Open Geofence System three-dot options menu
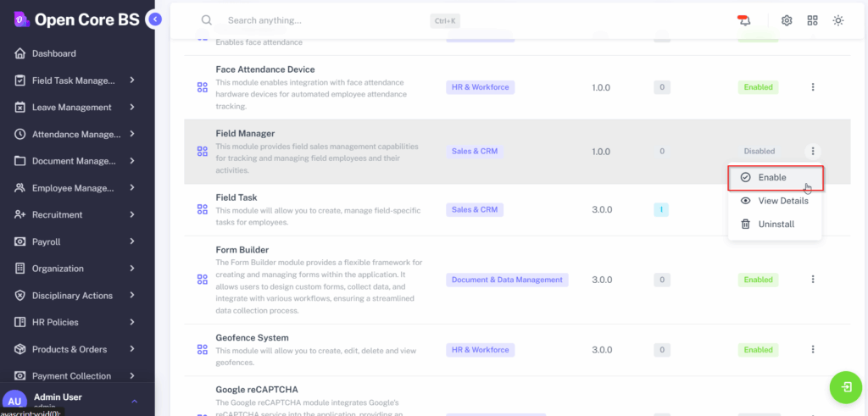Image resolution: width=868 pixels, height=416 pixels. point(813,349)
